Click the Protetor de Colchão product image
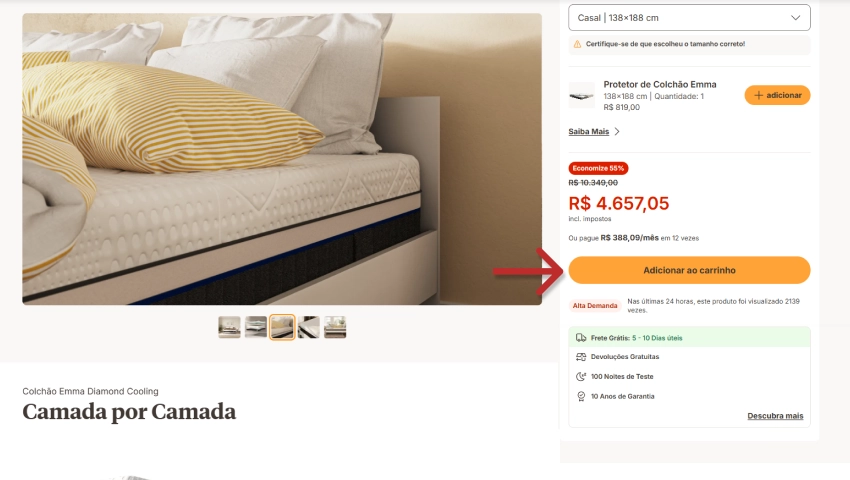Viewport: 850px width, 480px height. coord(581,95)
